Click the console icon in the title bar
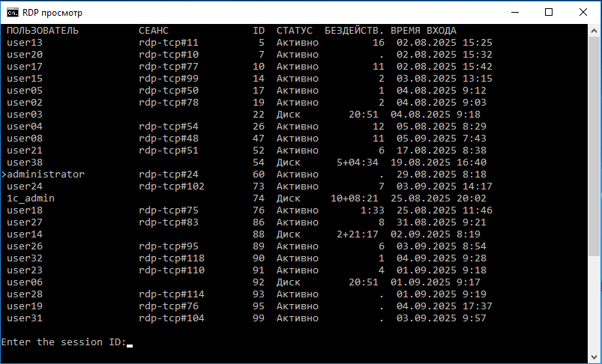This screenshot has width=602, height=364. tap(12, 12)
